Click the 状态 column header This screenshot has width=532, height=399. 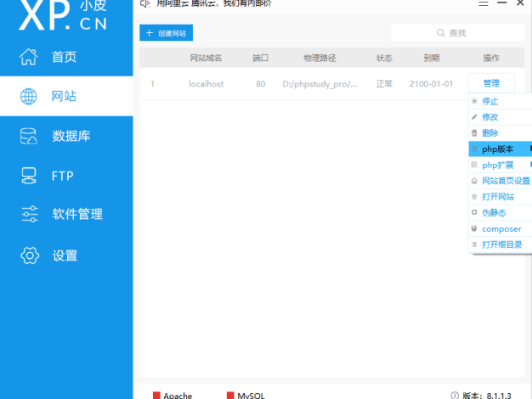click(384, 58)
